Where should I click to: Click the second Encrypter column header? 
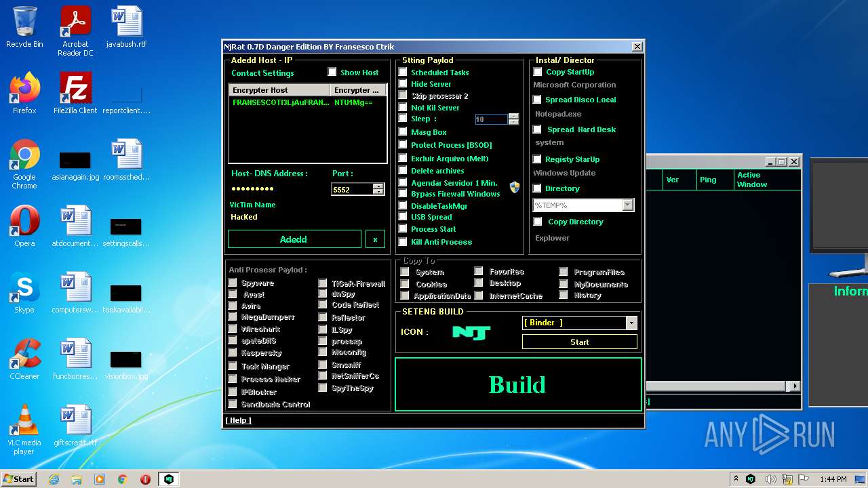[x=359, y=90]
